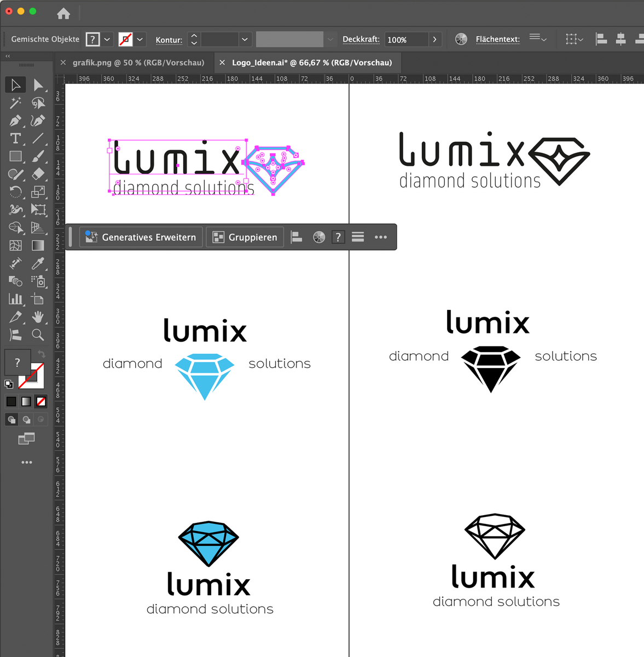Image resolution: width=644 pixels, height=657 pixels.
Task: Pick the Pen tool in toolbar
Action: [x=15, y=120]
